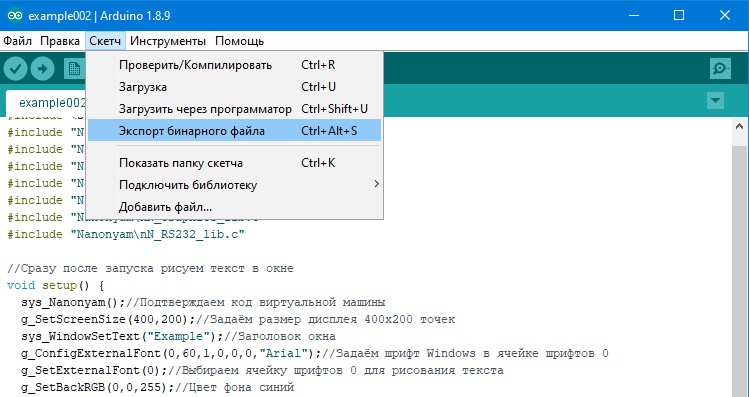
Task: Expand the Подключить библиотеку submenu arrow
Action: pos(376,184)
